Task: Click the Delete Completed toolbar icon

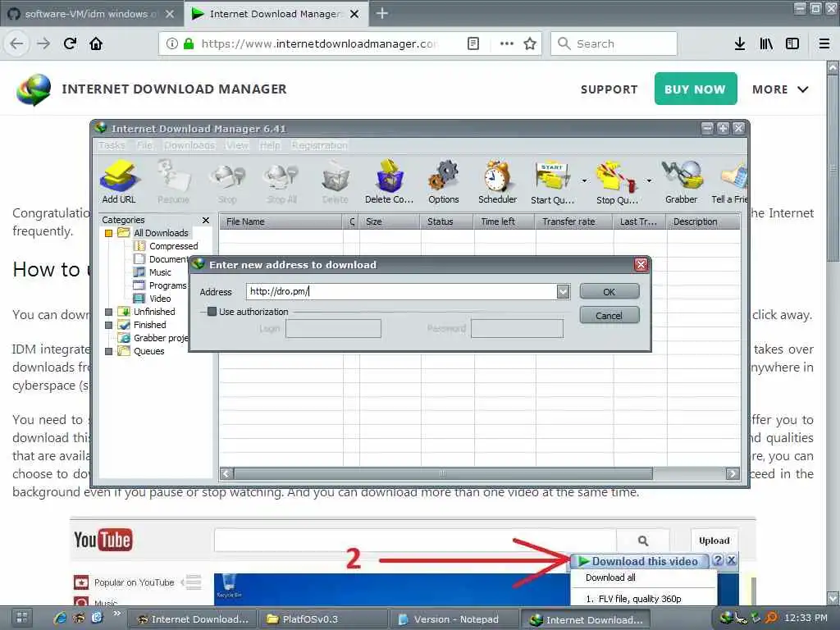Action: click(x=389, y=182)
